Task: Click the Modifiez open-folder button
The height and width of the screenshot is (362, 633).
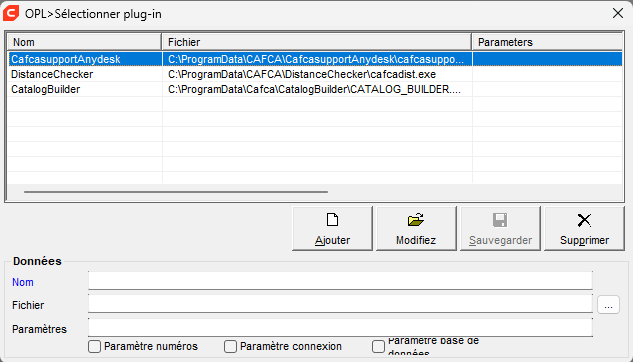Action: pyautogui.click(x=416, y=228)
